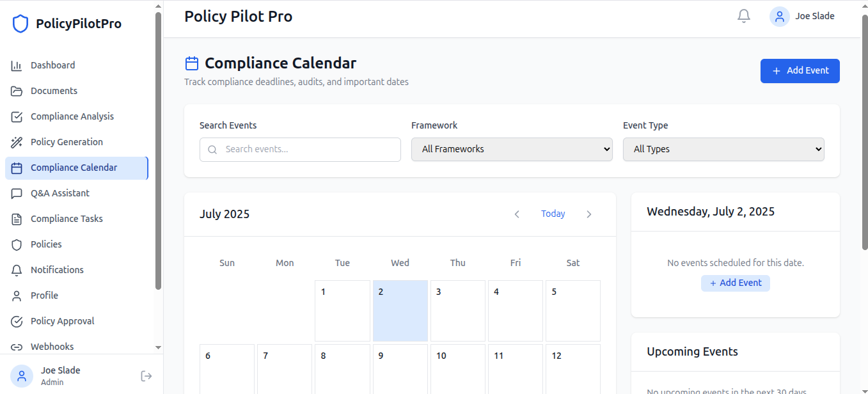Advance to next month with right chevron

(x=589, y=214)
